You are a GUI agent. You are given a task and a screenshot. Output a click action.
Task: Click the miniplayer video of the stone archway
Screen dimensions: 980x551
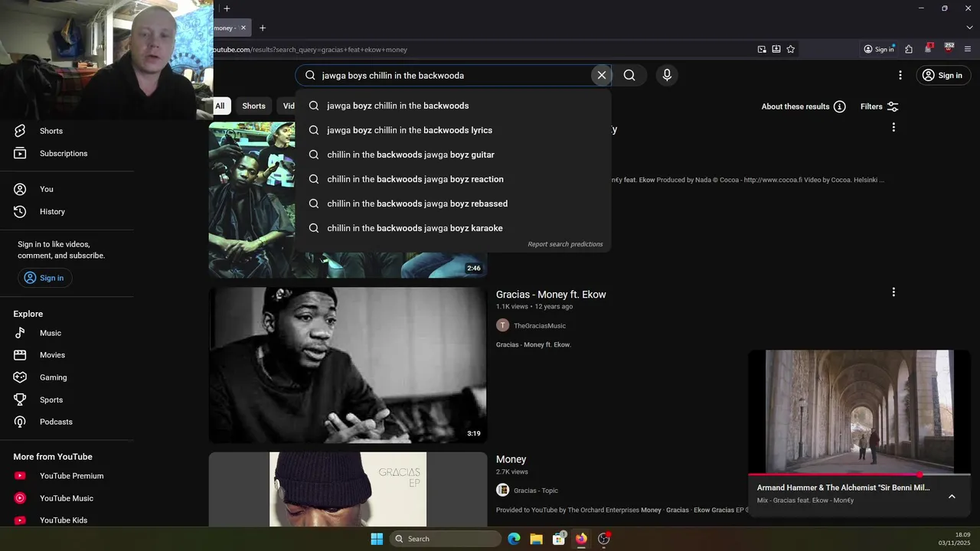coord(859,412)
